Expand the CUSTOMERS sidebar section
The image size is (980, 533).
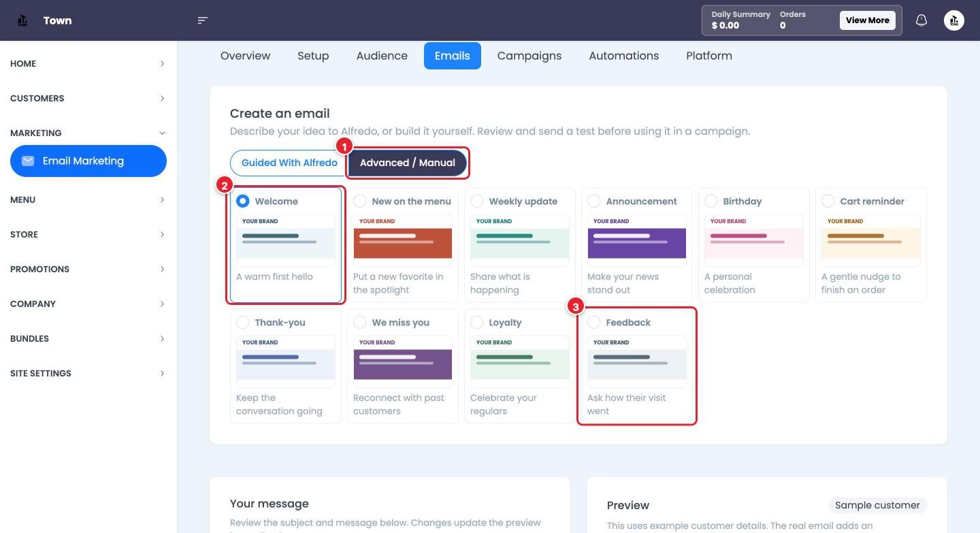[88, 98]
